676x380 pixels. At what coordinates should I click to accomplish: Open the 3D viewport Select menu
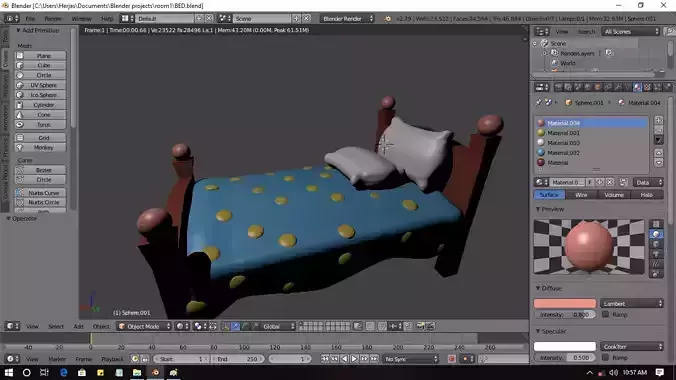pyautogui.click(x=56, y=327)
